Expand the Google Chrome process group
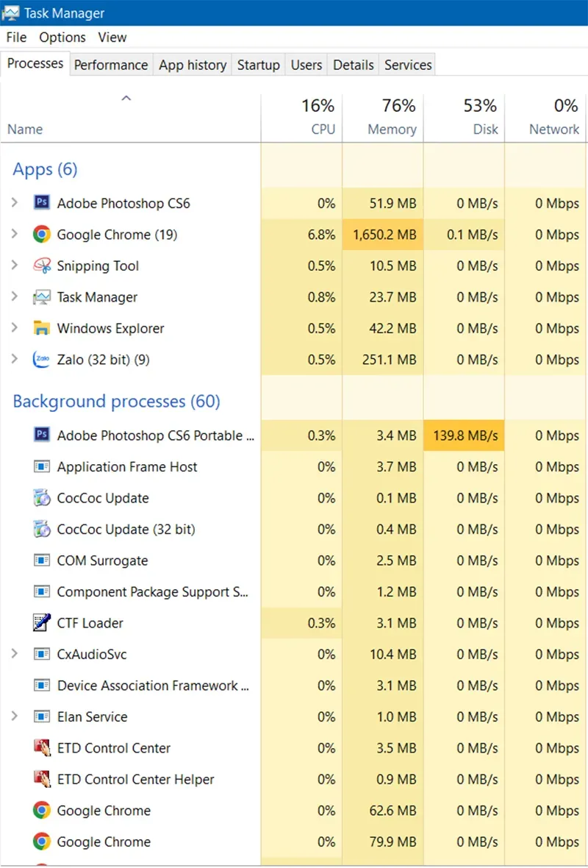This screenshot has width=588, height=868. pyautogui.click(x=15, y=234)
